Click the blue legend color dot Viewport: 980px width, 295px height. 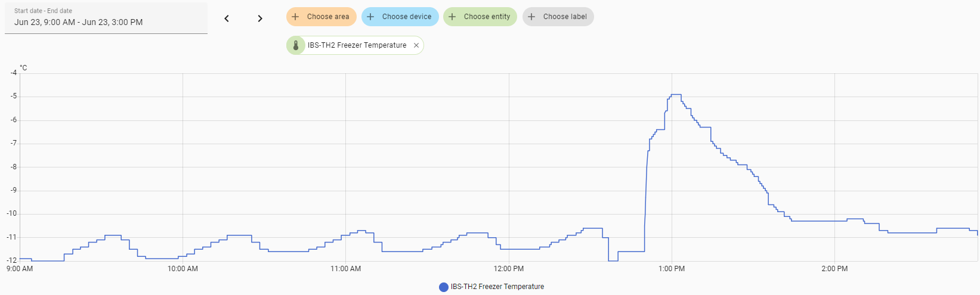tap(443, 287)
